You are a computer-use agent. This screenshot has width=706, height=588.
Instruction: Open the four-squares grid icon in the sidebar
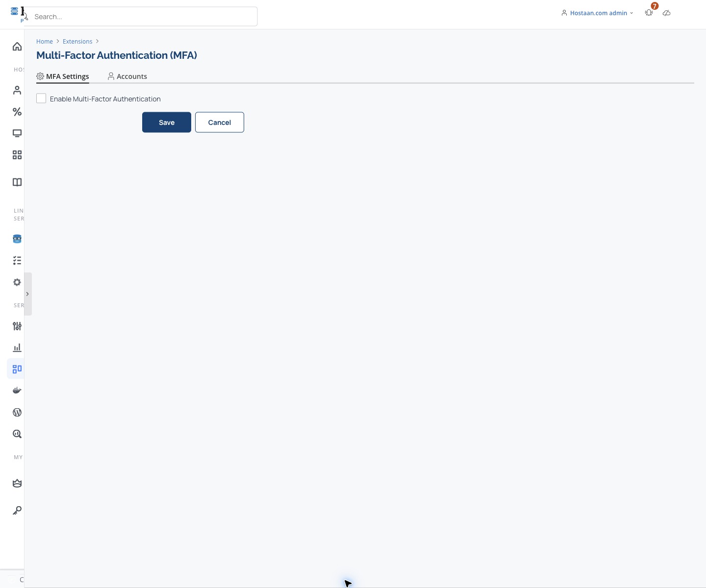point(17,155)
